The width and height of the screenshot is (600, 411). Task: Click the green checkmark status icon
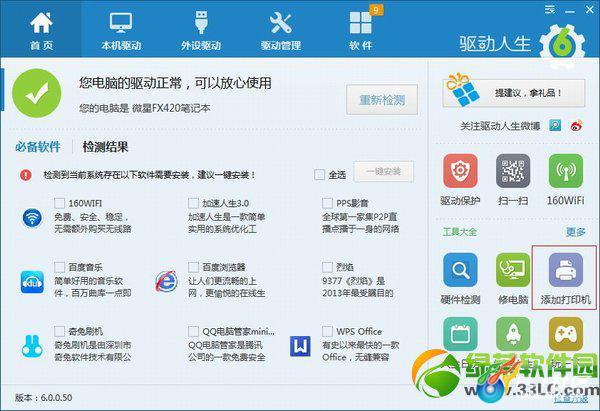coord(36,93)
